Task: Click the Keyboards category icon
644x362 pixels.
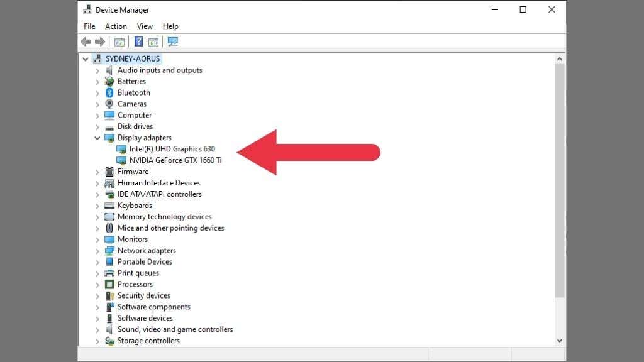Action: pos(109,206)
